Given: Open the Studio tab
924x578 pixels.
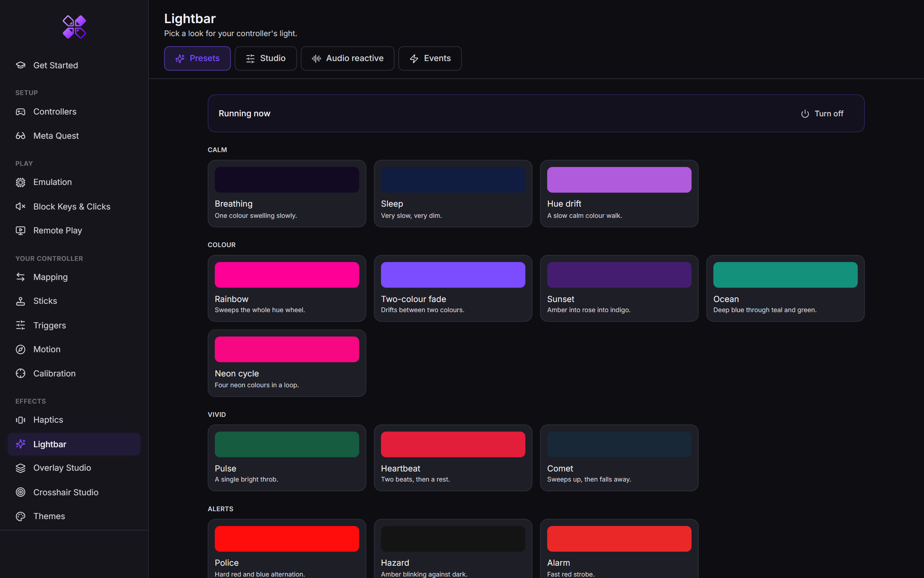Looking at the screenshot, I should pos(266,59).
